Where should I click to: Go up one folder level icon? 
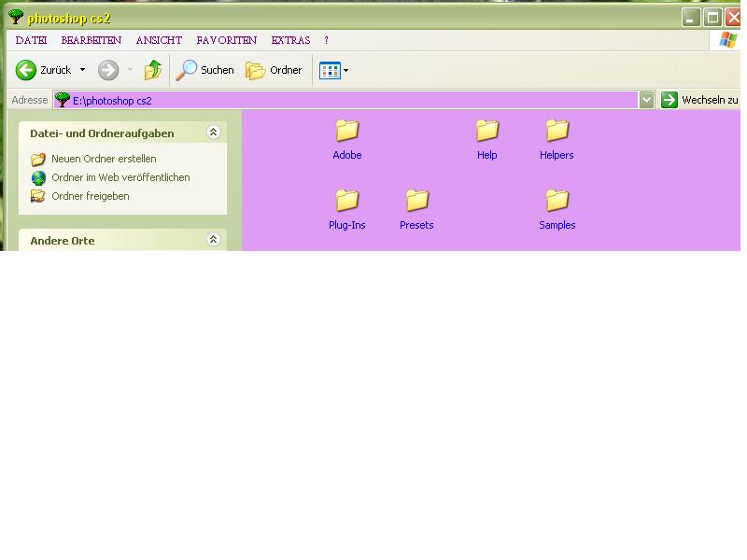click(153, 70)
